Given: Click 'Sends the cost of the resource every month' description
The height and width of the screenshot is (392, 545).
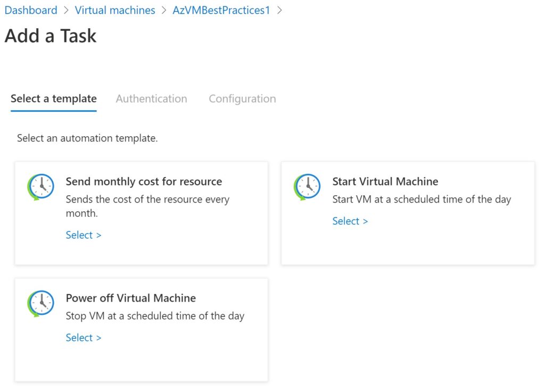Looking at the screenshot, I should click(x=148, y=206).
